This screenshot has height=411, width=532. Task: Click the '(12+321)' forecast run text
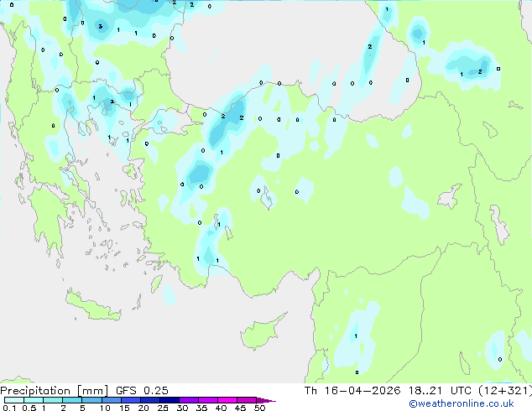(505, 391)
